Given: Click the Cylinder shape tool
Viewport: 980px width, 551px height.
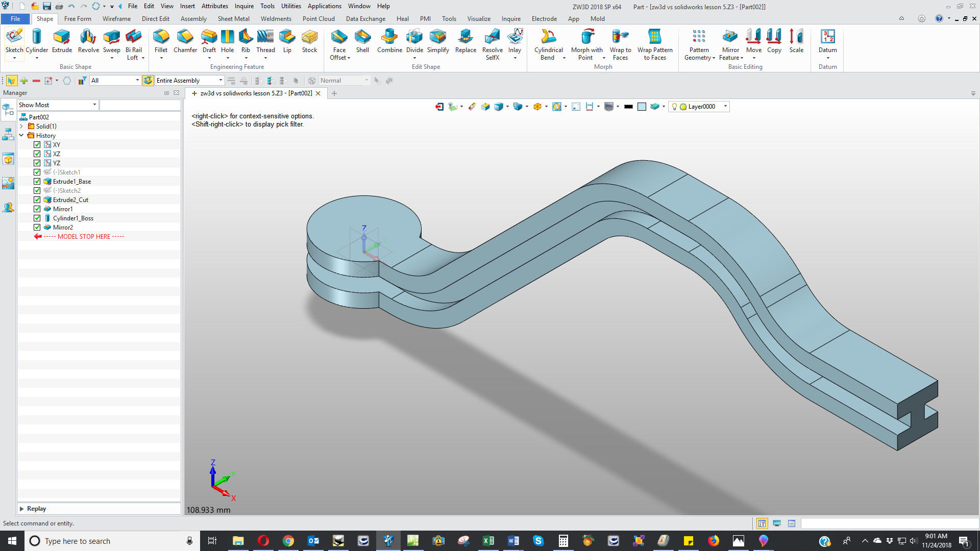Looking at the screenshot, I should click(37, 41).
